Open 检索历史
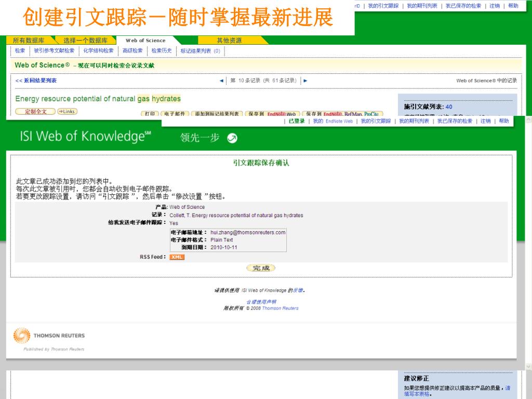 162,50
